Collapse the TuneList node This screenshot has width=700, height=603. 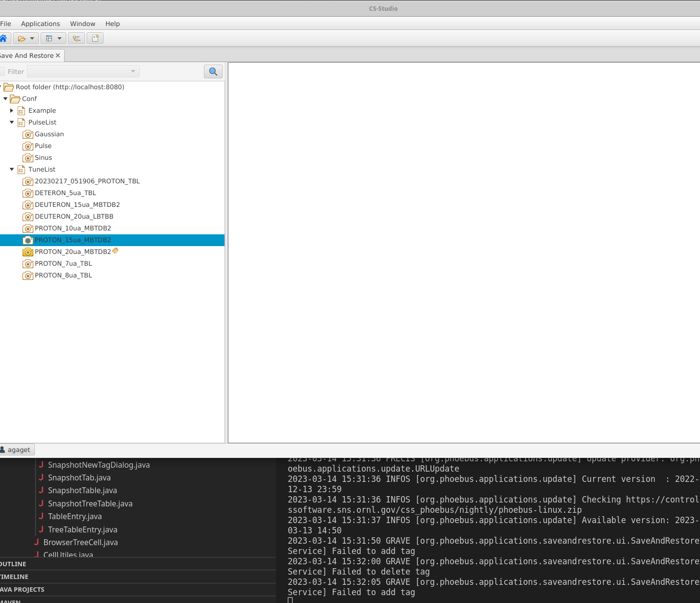tap(12, 169)
